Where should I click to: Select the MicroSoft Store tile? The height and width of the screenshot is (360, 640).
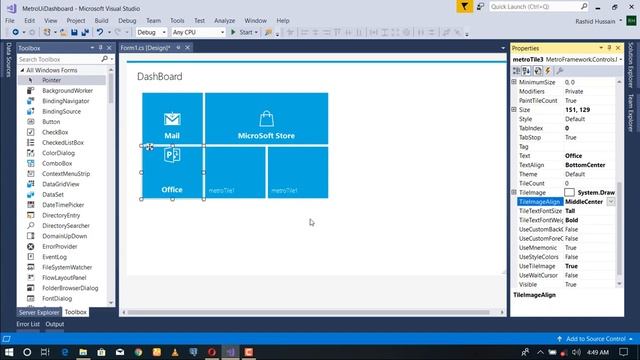tap(267, 118)
